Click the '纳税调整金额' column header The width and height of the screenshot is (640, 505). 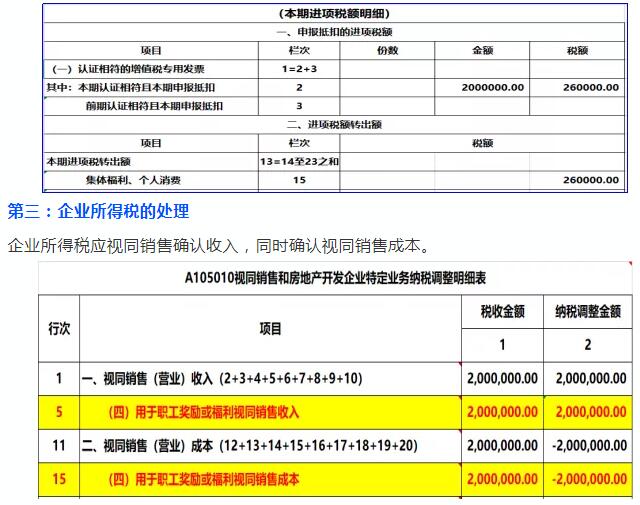588,312
